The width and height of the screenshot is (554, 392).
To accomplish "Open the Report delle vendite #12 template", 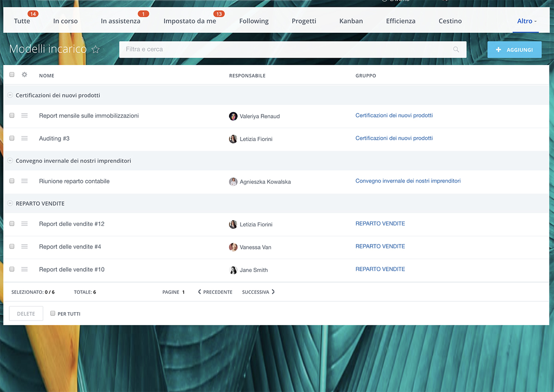I will click(72, 224).
